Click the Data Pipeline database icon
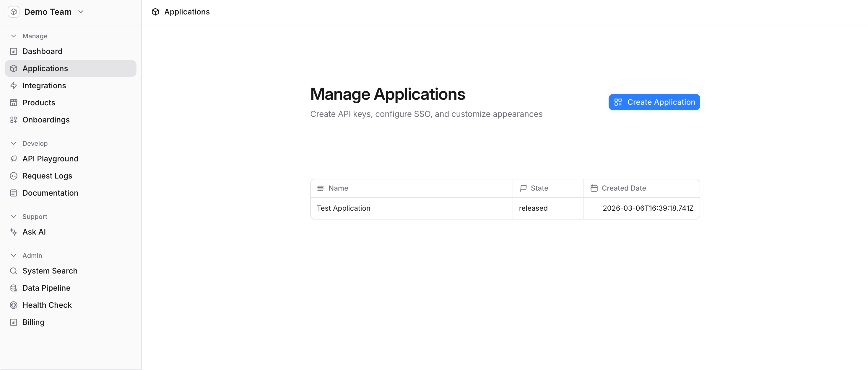 tap(14, 288)
